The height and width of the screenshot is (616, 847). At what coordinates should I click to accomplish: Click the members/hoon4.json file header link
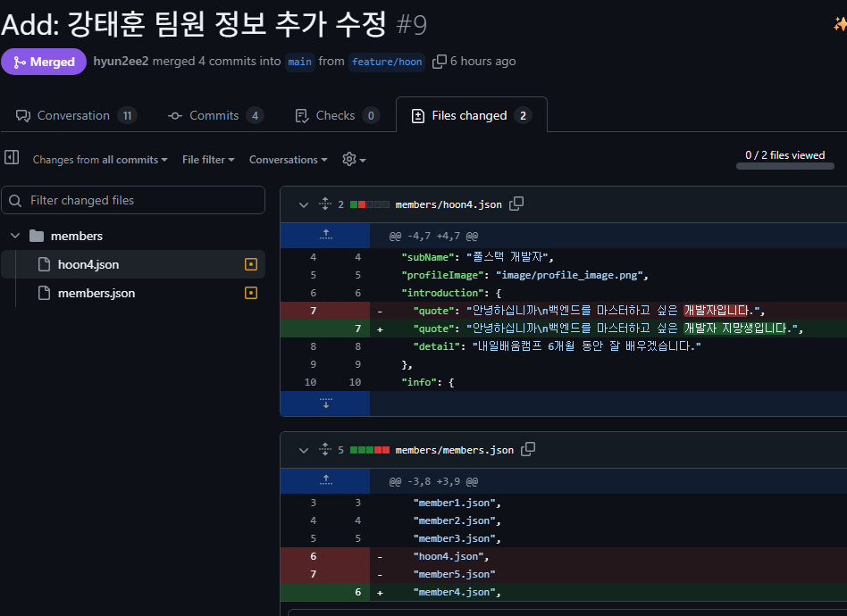(449, 204)
